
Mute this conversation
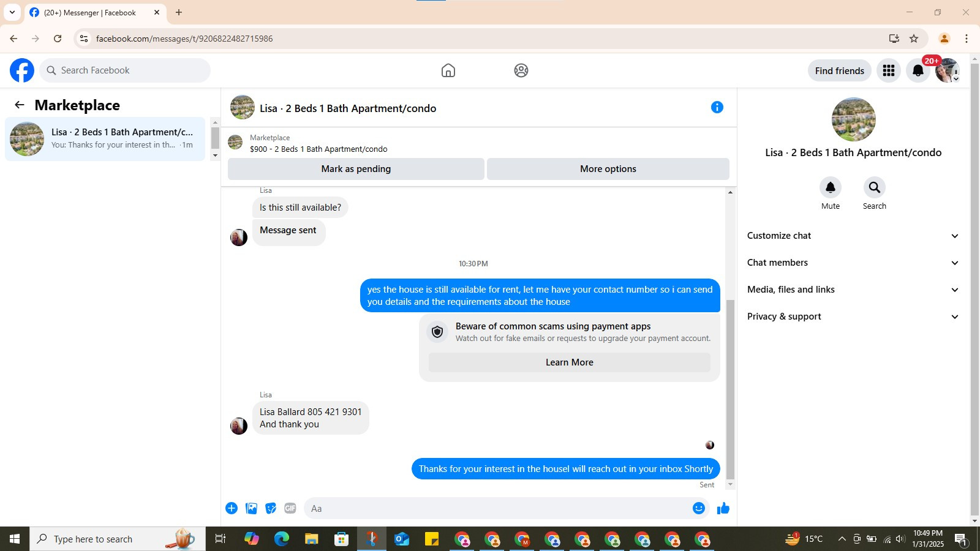(831, 187)
